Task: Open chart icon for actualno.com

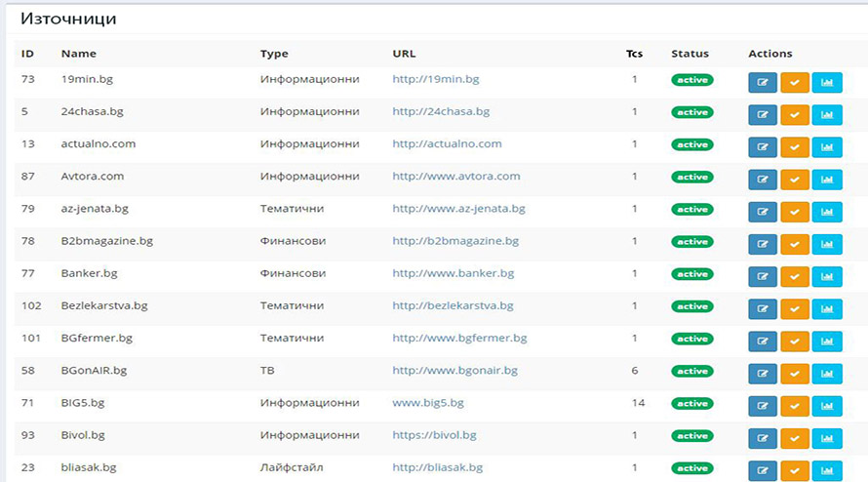Action: [x=827, y=146]
